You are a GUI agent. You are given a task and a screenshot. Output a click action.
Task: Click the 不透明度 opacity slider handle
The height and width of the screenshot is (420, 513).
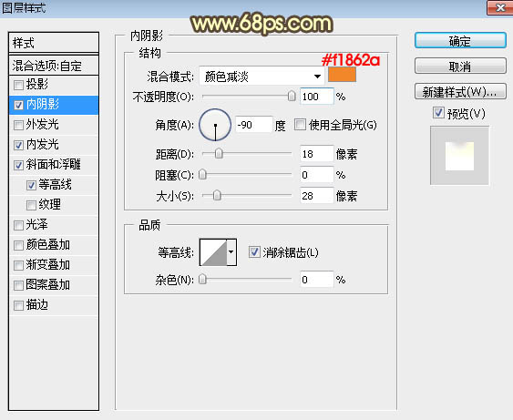(x=292, y=97)
